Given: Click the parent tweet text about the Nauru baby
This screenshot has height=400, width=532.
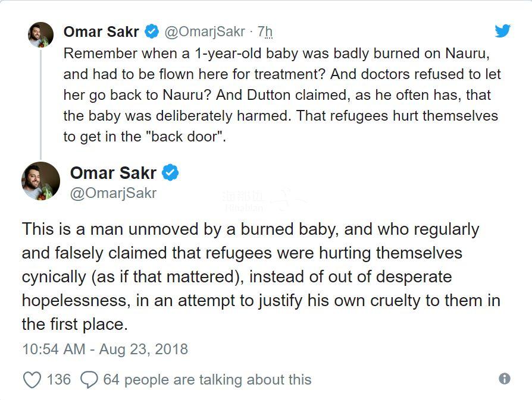Looking at the screenshot, I should 280,94.
